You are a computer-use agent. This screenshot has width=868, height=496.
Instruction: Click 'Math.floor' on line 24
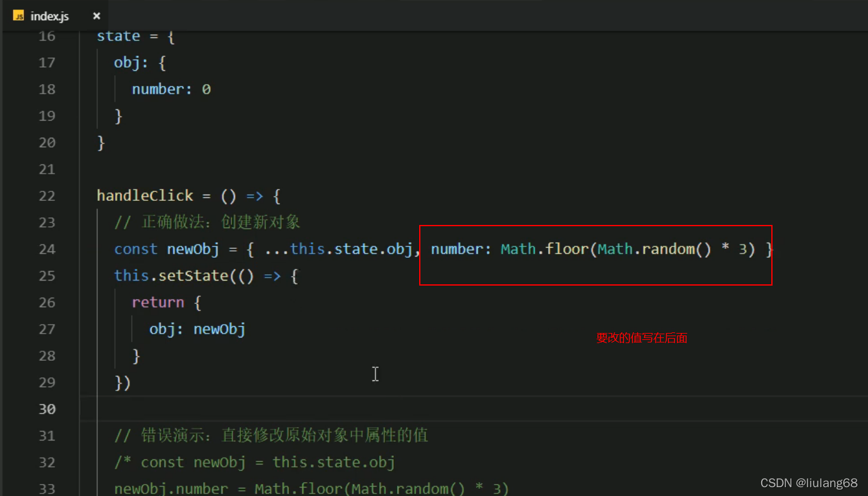(545, 249)
